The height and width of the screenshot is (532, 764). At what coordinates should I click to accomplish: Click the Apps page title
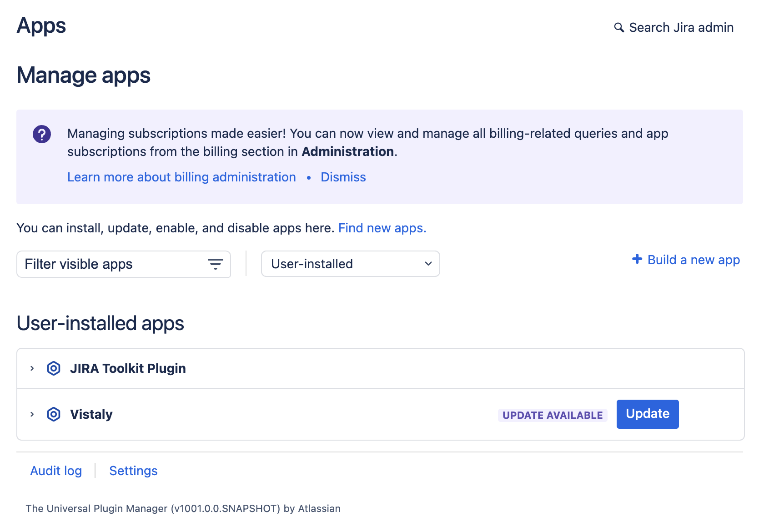pyautogui.click(x=41, y=26)
